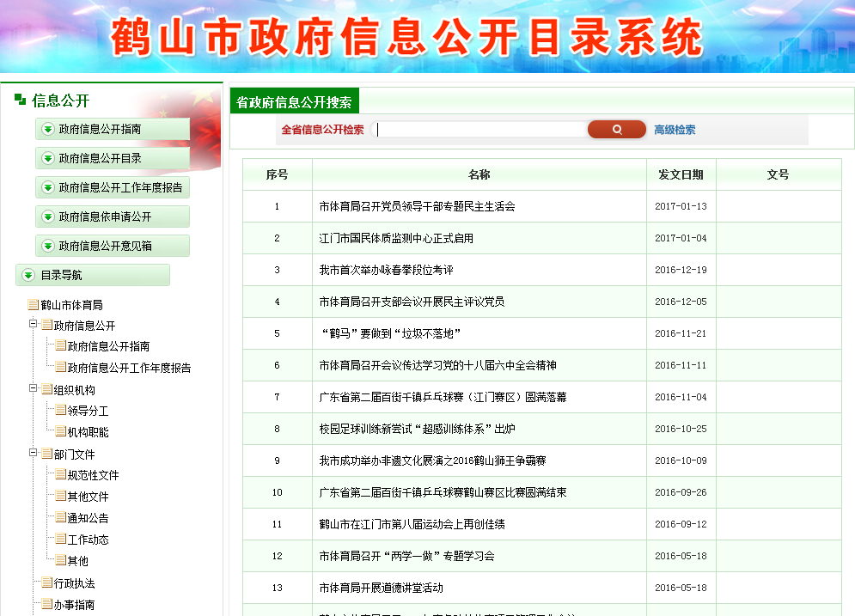Focus the 全省信息公开检索 search input
The image size is (855, 616).
(479, 130)
